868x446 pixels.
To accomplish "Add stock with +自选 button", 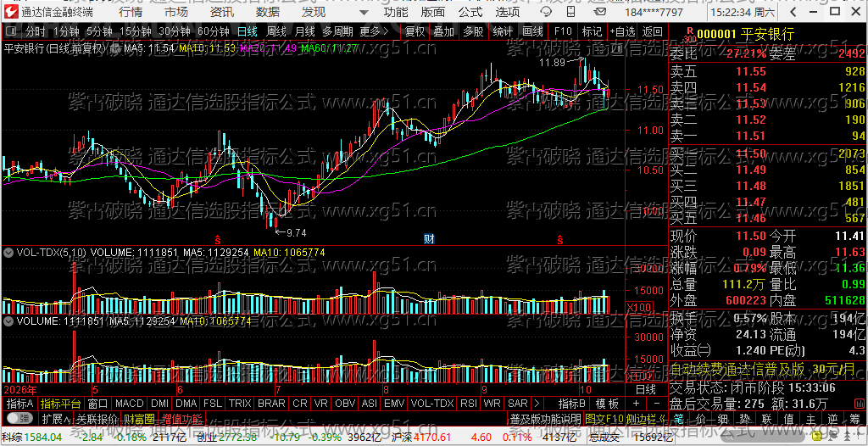I will tap(622, 32).
